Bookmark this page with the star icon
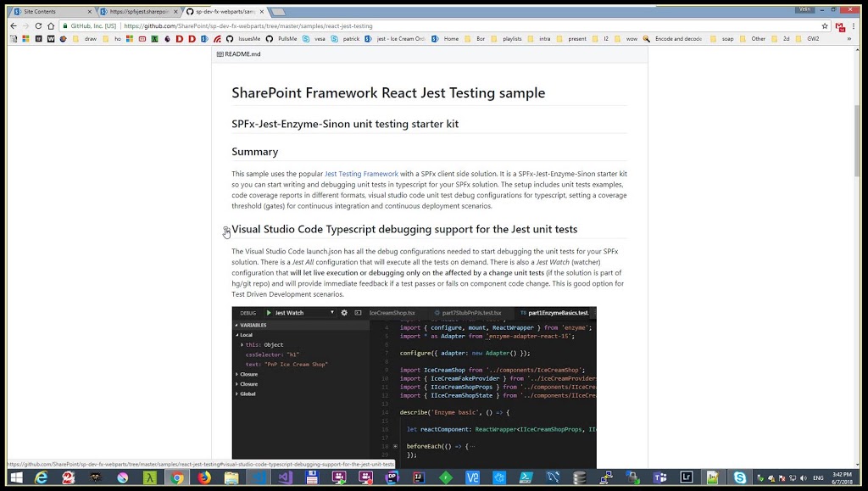 click(825, 26)
